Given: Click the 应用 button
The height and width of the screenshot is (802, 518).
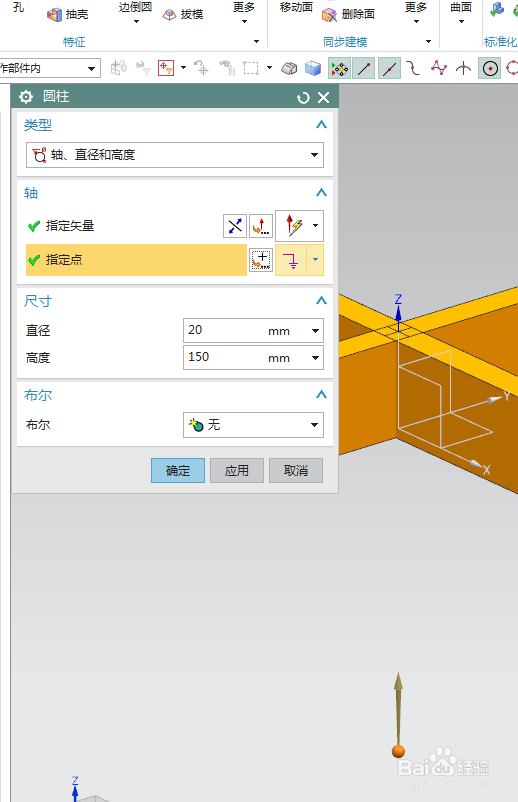Looking at the screenshot, I should pos(237,471).
